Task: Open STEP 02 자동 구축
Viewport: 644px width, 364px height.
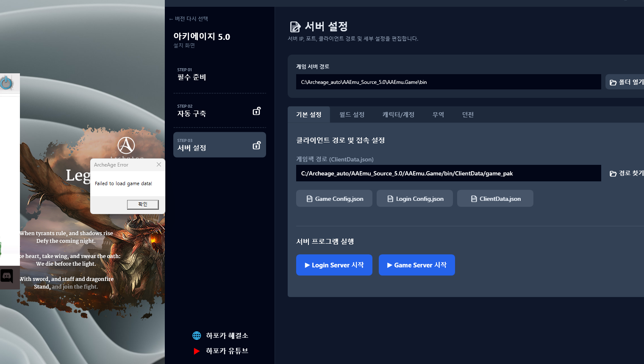Action: click(x=219, y=111)
